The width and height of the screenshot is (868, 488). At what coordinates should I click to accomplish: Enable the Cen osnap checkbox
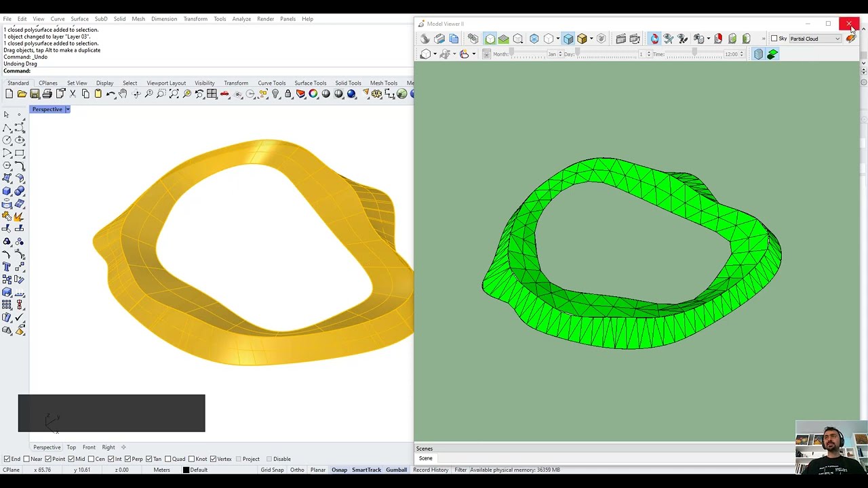(x=90, y=459)
